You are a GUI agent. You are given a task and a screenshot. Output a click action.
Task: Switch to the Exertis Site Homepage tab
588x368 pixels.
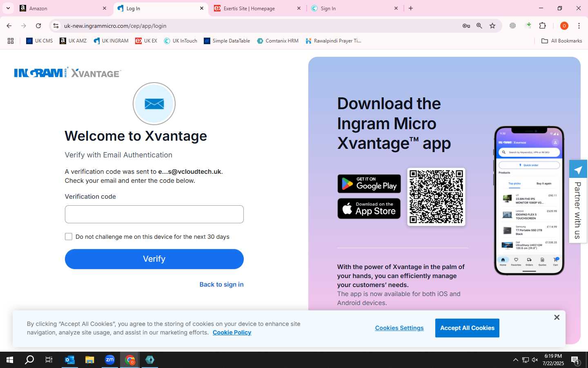point(257,8)
